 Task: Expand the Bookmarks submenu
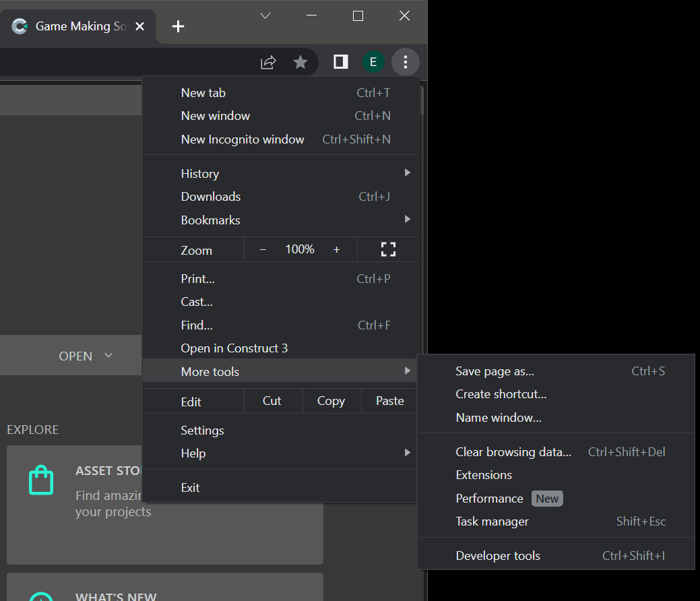281,220
